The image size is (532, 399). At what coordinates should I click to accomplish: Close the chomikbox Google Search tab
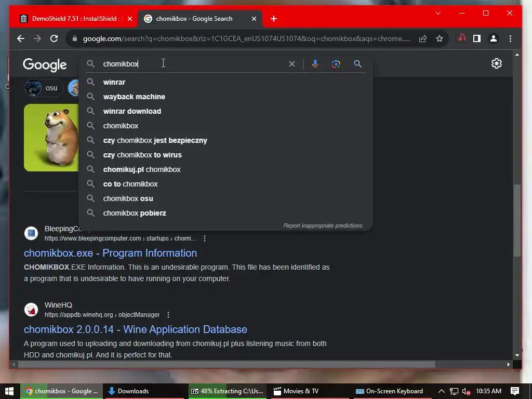254,19
